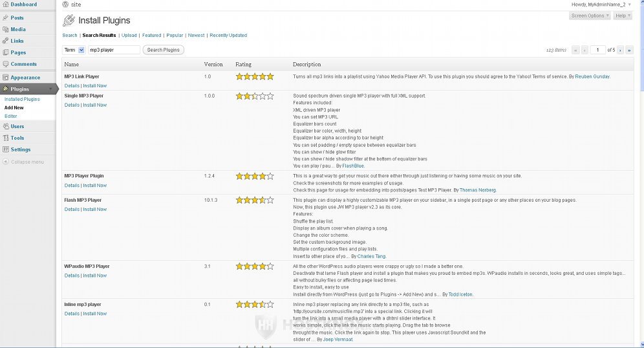644x348 pixels.
Task: Open the Posts menu
Action: tap(17, 17)
